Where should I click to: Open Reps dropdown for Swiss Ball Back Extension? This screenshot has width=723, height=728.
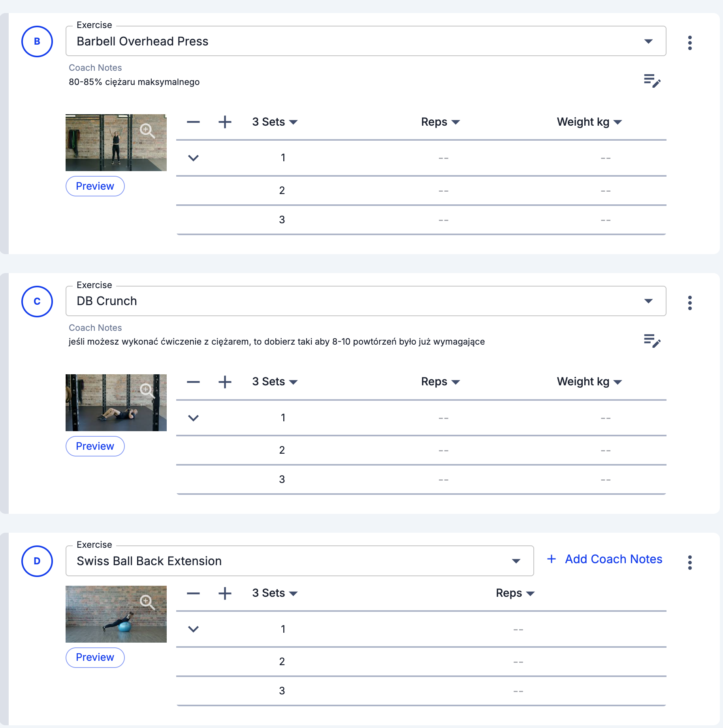[x=515, y=593]
